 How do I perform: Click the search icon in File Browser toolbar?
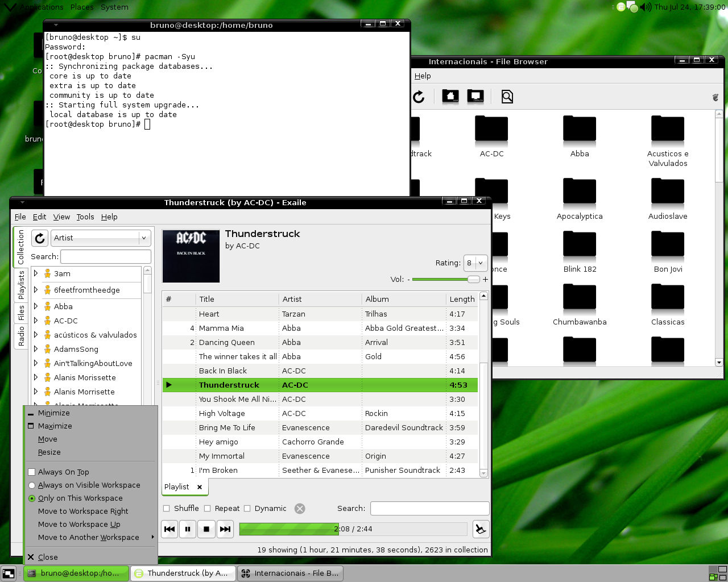click(507, 97)
